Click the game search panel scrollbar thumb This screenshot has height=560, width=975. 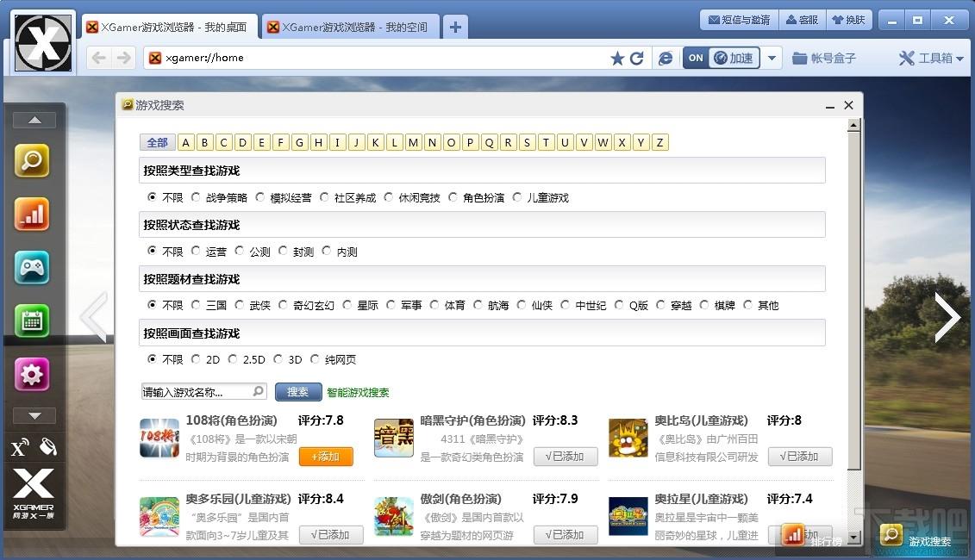pos(853,302)
